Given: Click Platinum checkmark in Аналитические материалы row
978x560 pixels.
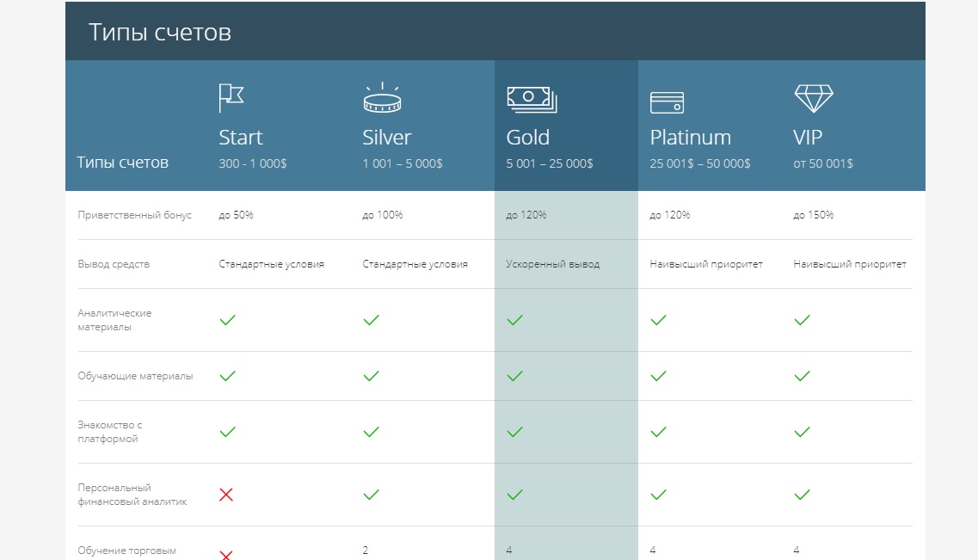Looking at the screenshot, I should click(x=659, y=320).
